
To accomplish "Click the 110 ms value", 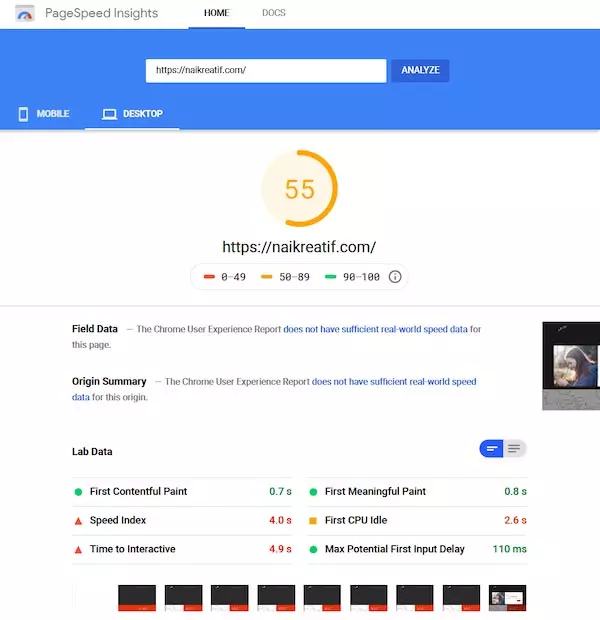I will point(509,549).
